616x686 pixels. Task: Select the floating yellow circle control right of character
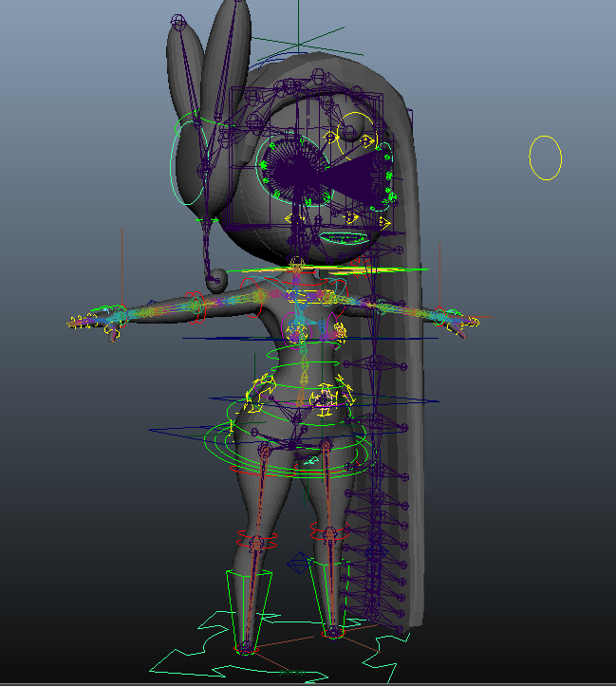(x=545, y=158)
